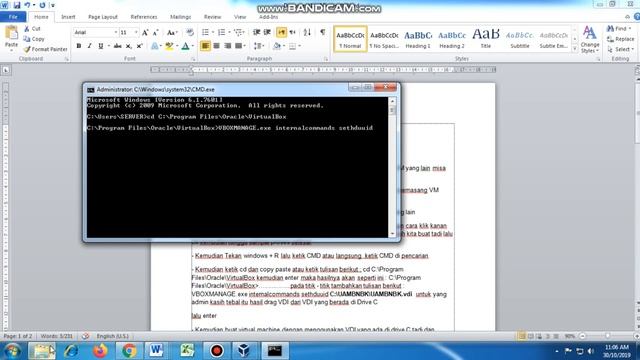
Task: Apply the Heading 2 style
Action: (x=452, y=39)
